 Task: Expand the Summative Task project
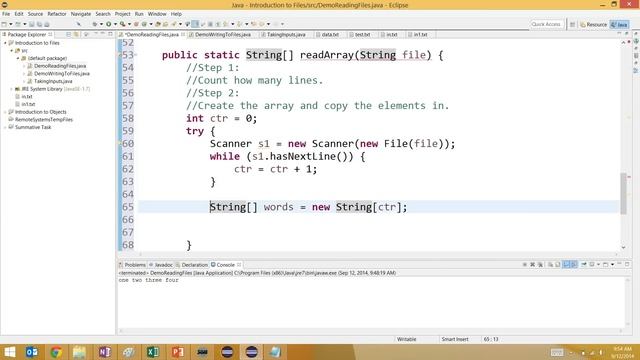pos(5,127)
